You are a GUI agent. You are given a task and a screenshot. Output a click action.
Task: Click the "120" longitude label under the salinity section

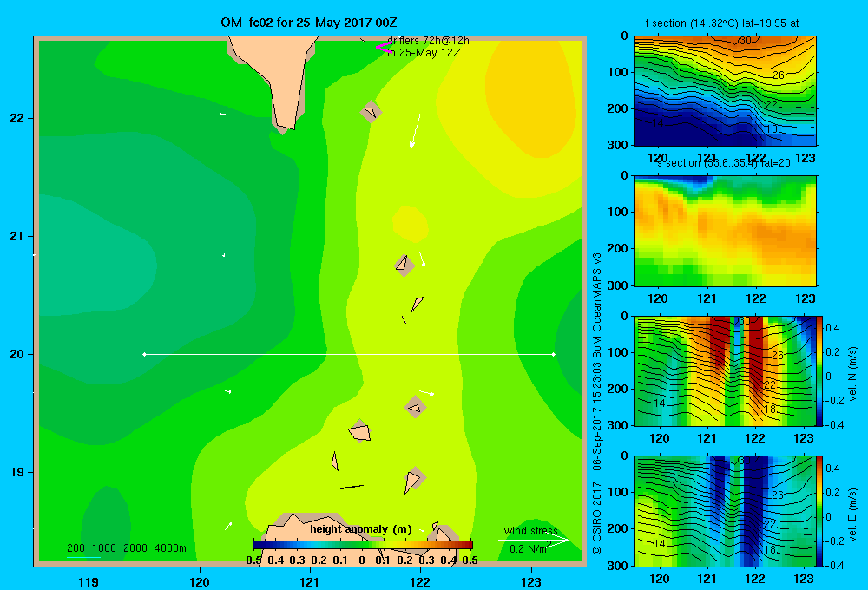coord(658,298)
